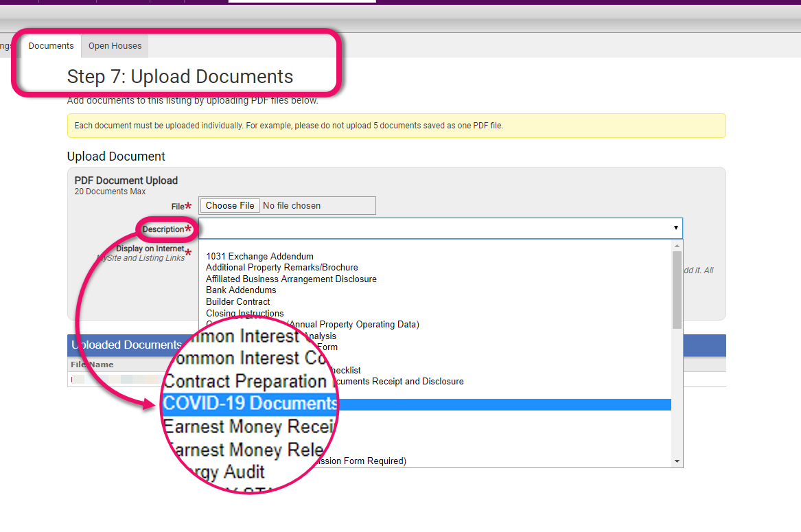Open the Open Houses tab
801x532 pixels.
click(115, 46)
